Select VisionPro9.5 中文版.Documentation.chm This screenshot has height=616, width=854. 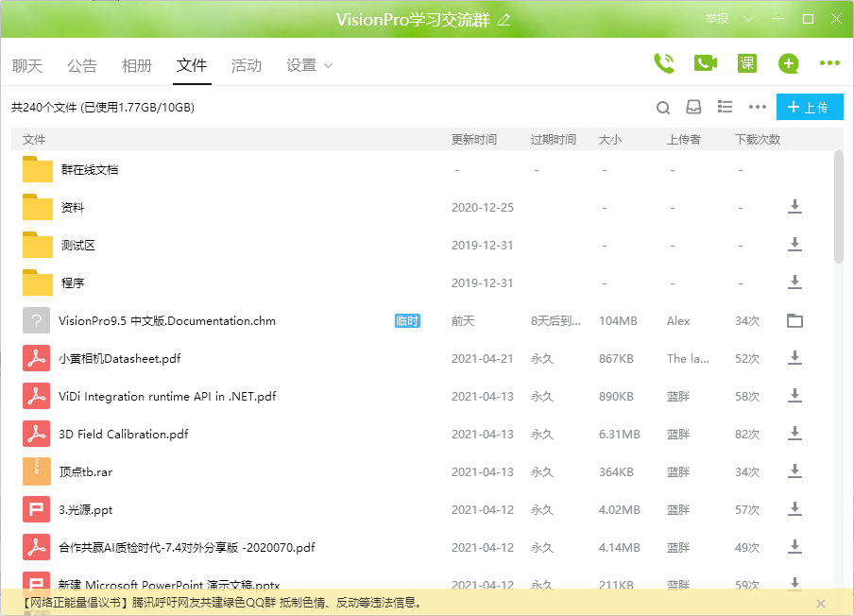click(167, 321)
